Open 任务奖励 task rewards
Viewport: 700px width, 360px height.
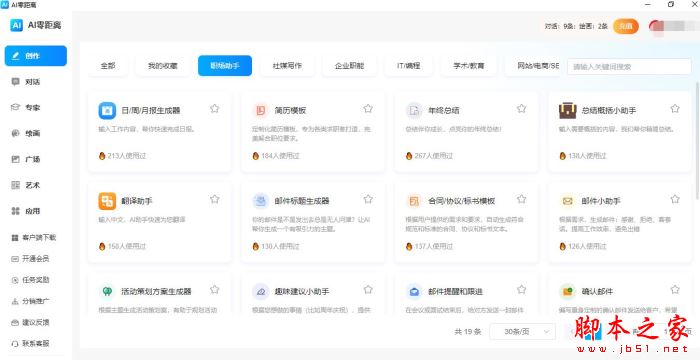(30, 280)
